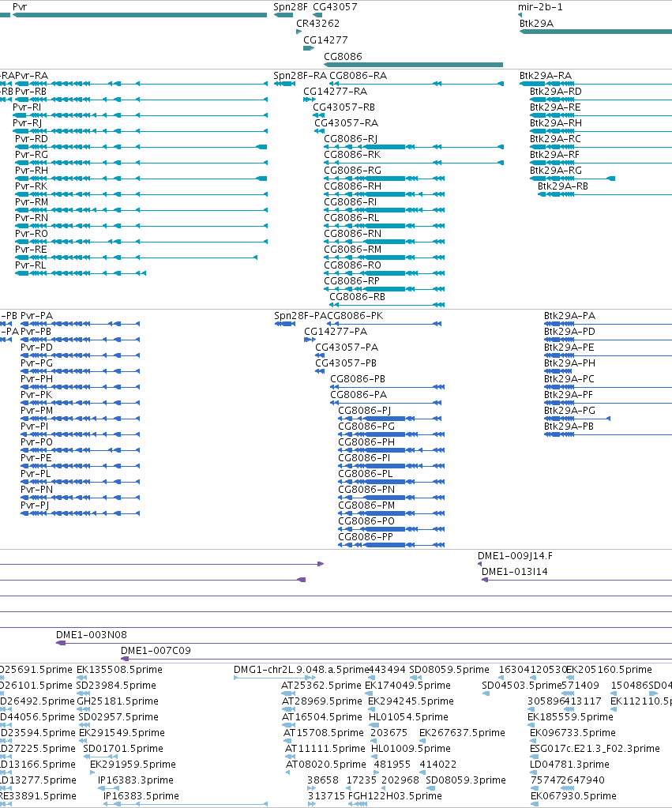Screen dimensions: 672x808
Task: Click the EK067930.5prime EST label
Action: 573,796
